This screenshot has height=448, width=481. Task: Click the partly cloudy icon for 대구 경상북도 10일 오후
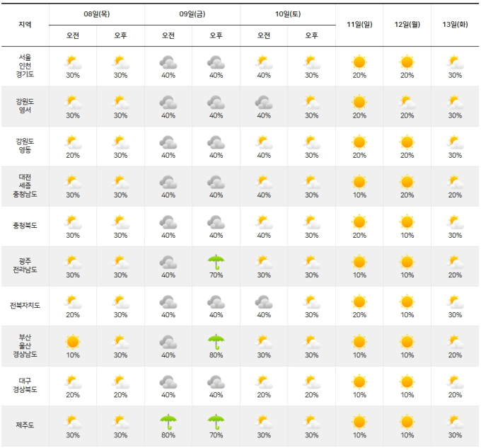[311, 382]
